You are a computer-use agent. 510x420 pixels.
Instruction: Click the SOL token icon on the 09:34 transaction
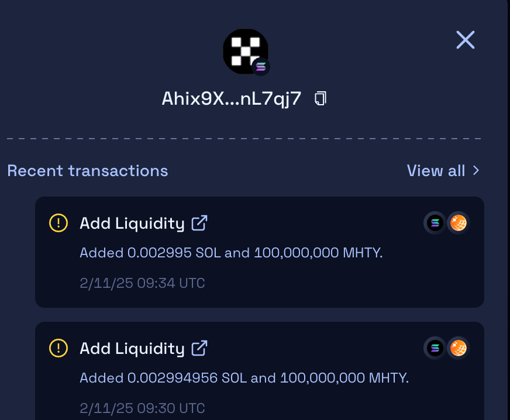pyautogui.click(x=435, y=223)
